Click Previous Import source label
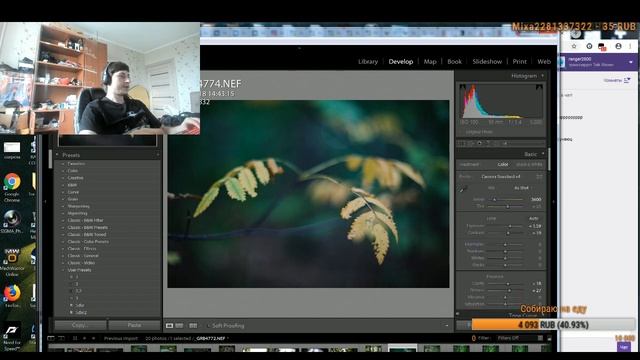 point(121,338)
